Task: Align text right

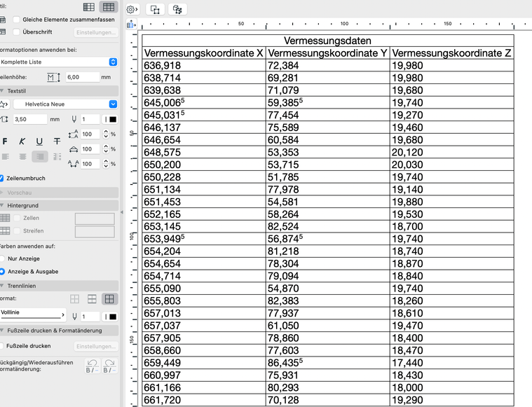Action: click(x=40, y=157)
